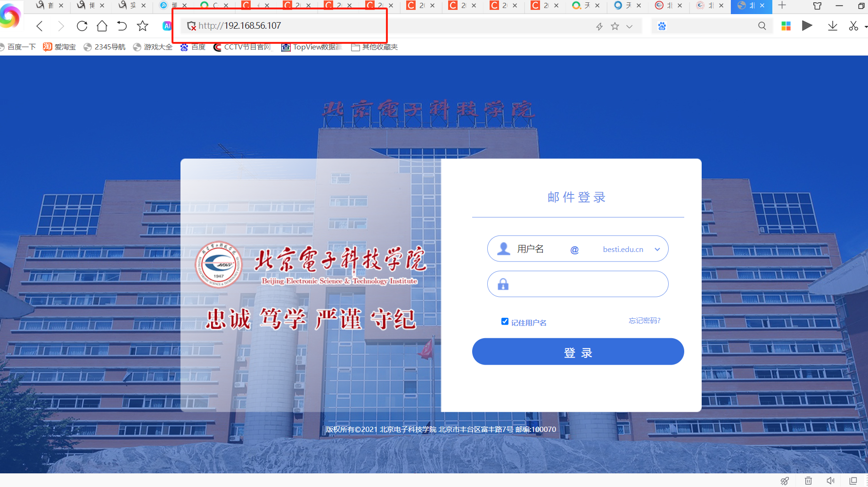Screen dimensions: 868x487
Task: Open the 百度一下 bookmark
Action: tap(18, 47)
